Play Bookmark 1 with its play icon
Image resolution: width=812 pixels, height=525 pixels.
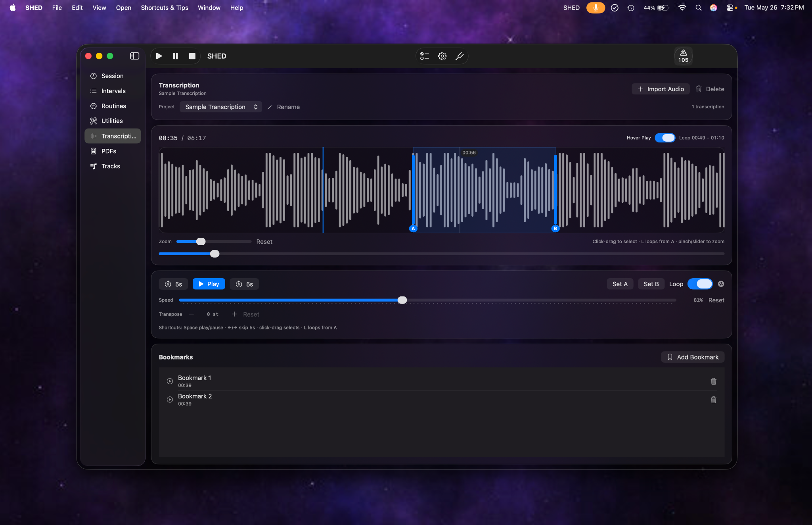pos(170,381)
